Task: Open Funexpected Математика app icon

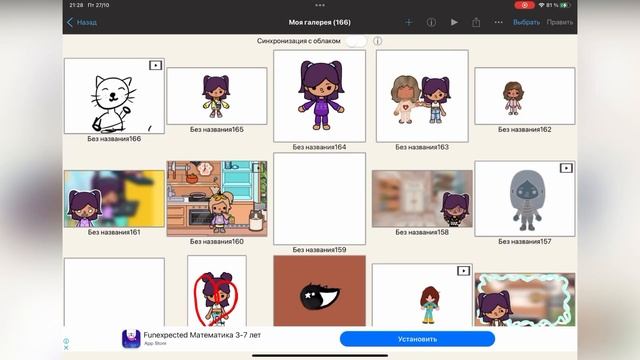Action: coord(131,339)
